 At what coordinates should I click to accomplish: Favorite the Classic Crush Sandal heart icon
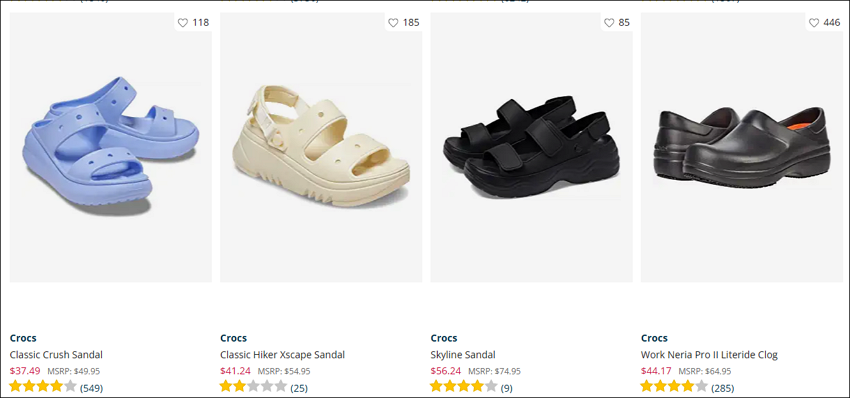pyautogui.click(x=183, y=23)
